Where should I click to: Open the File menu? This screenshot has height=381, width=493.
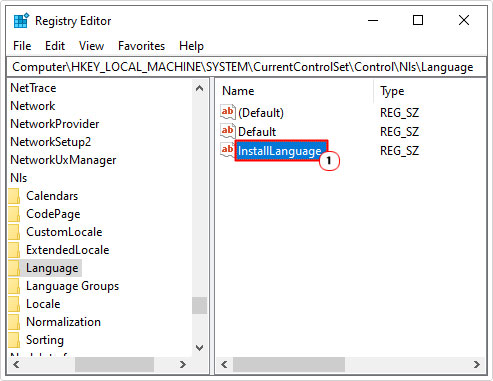(x=22, y=46)
